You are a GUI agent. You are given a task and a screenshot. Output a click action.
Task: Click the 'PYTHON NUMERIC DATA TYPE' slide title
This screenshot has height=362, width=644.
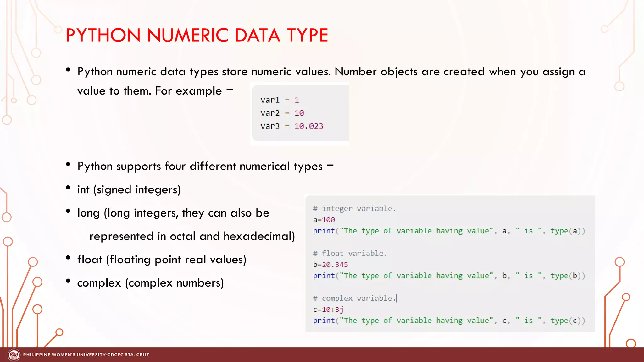[x=197, y=35]
